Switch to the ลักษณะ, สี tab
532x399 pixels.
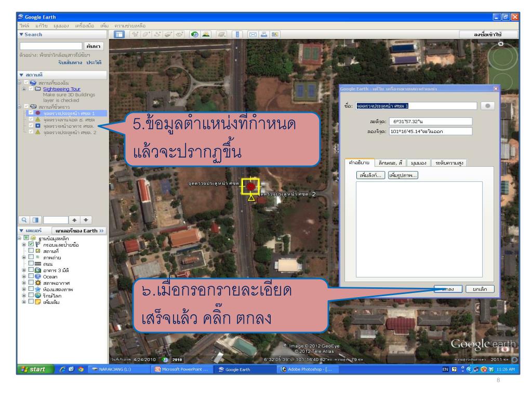click(x=390, y=163)
